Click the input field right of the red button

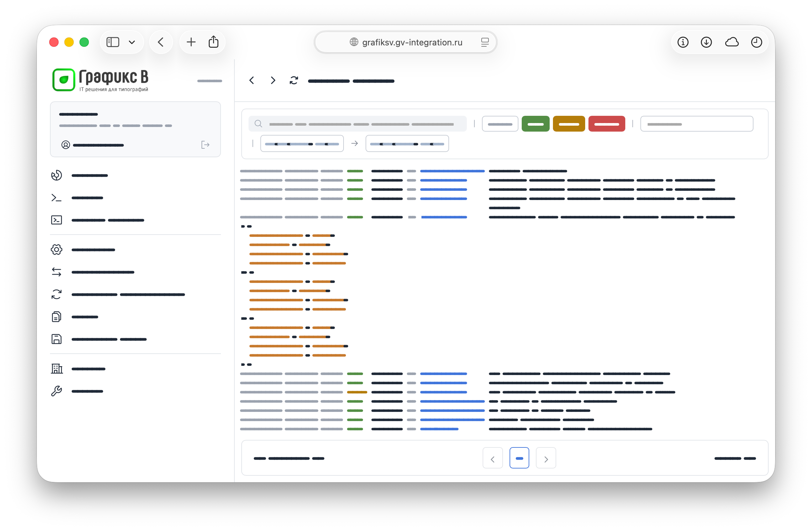click(x=697, y=124)
